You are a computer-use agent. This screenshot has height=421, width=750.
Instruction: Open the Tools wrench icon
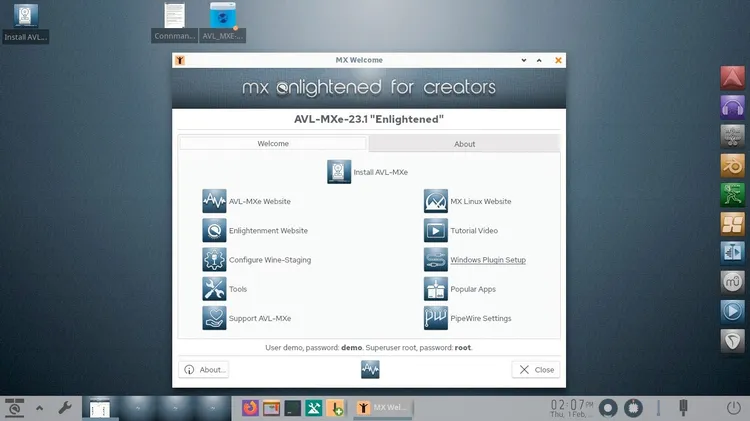coord(214,288)
